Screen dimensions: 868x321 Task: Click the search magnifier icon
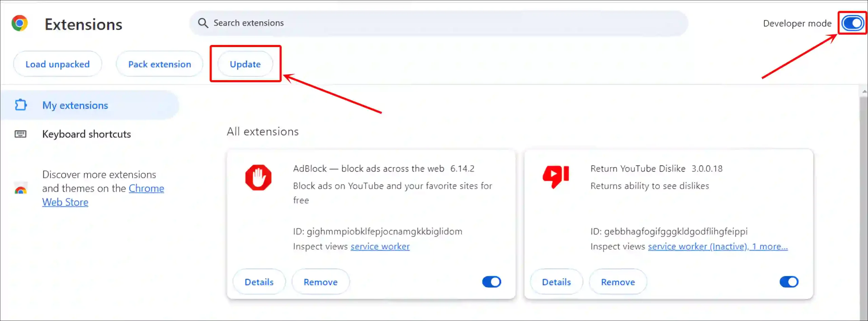[x=203, y=23]
